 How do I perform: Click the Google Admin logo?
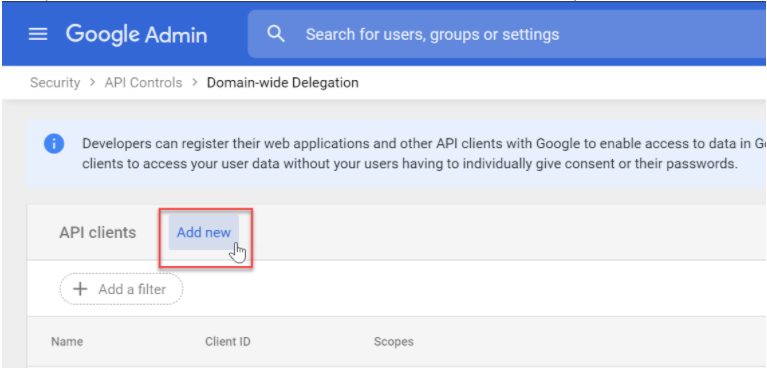click(136, 35)
